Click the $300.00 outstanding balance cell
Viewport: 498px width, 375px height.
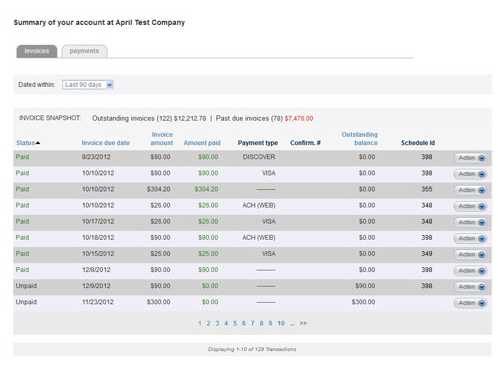click(363, 302)
